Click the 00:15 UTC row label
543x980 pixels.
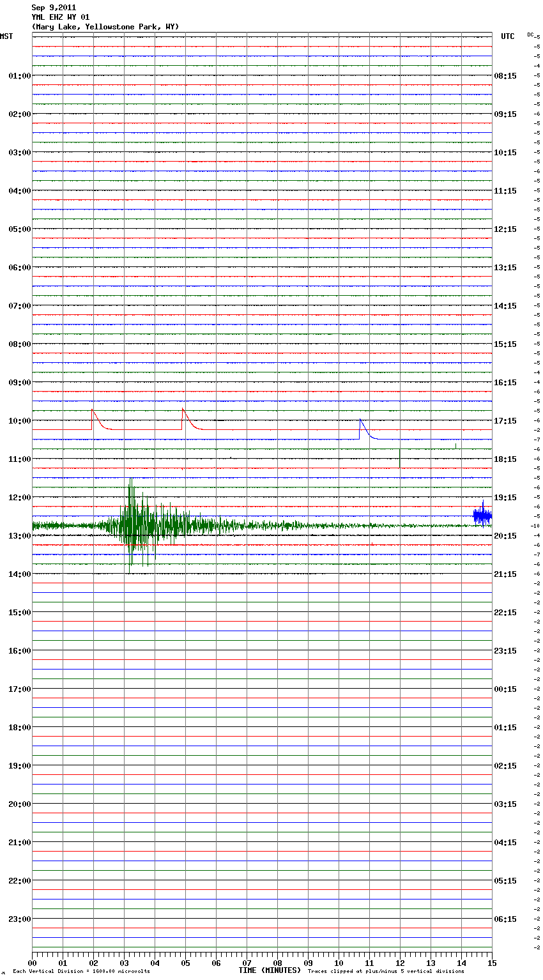pyautogui.click(x=505, y=689)
